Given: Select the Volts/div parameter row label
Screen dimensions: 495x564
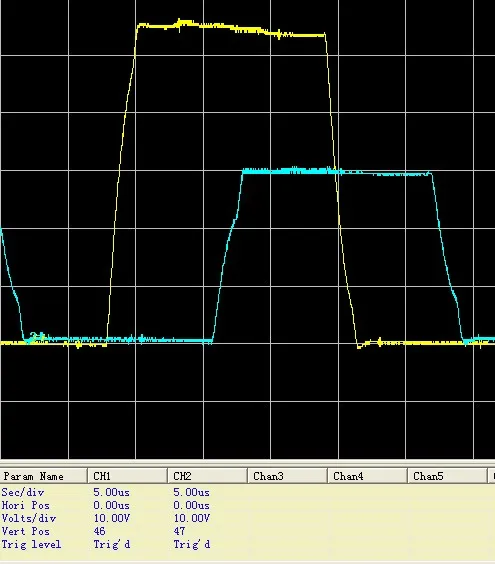Looking at the screenshot, I should pyautogui.click(x=29, y=518).
